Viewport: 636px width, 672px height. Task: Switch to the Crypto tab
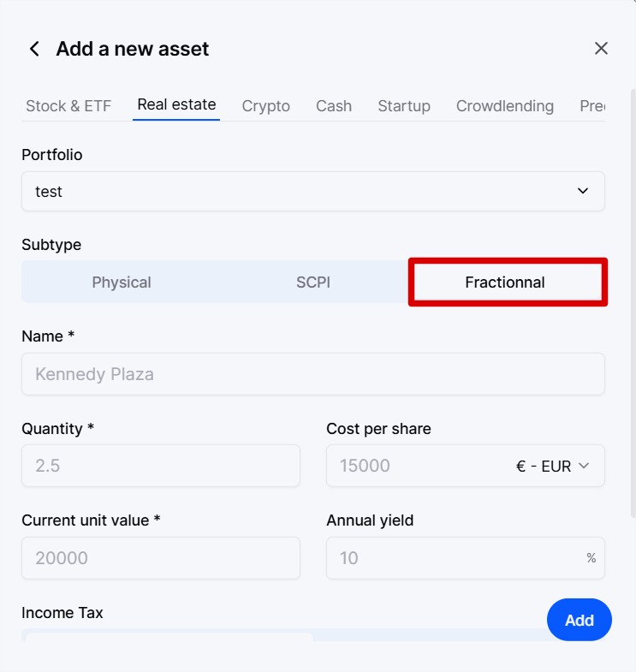pyautogui.click(x=265, y=106)
